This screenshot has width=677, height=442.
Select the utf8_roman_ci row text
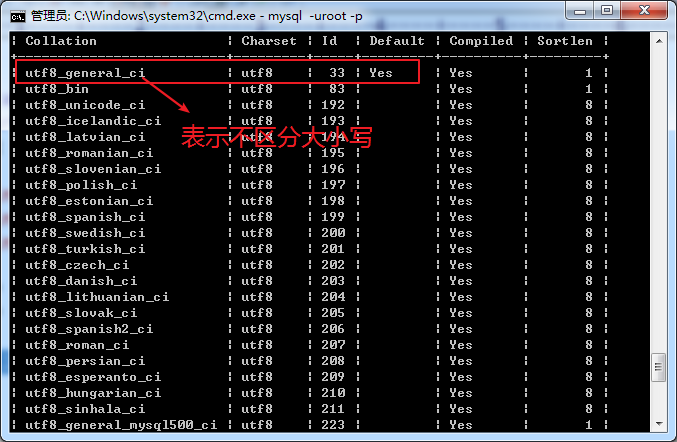[77, 345]
